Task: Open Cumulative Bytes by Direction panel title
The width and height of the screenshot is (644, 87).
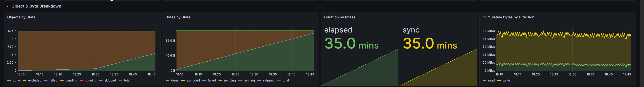Action: (x=508, y=17)
